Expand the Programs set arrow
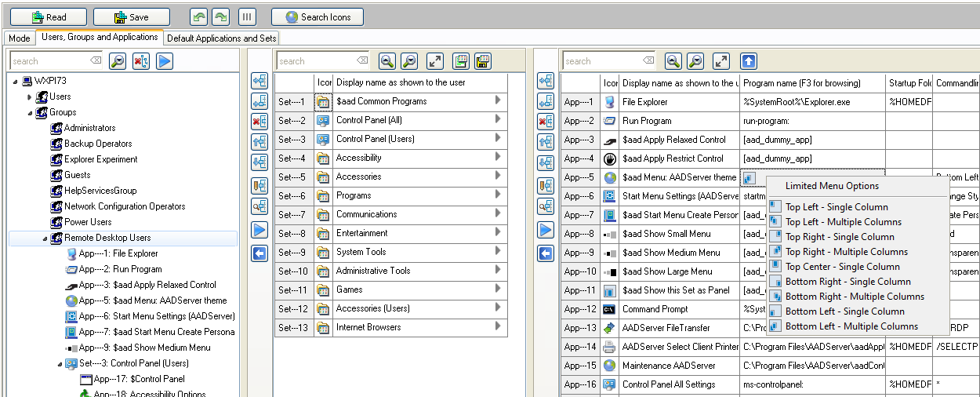 tap(498, 195)
